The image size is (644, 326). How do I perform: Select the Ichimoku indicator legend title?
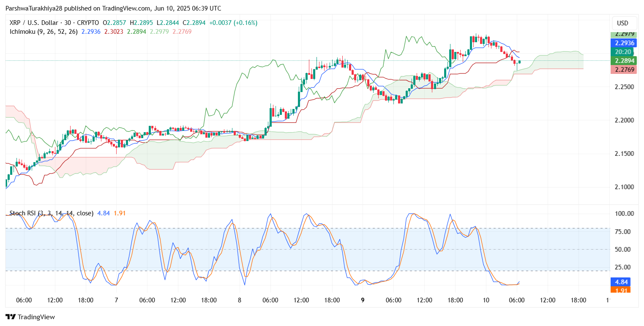coord(41,32)
